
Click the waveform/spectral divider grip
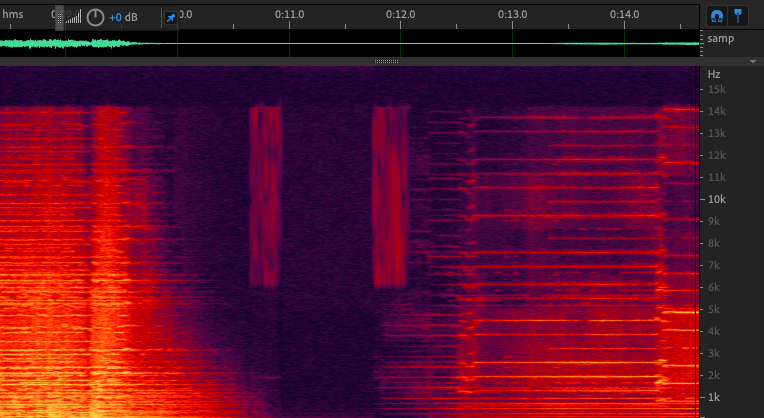coord(386,61)
